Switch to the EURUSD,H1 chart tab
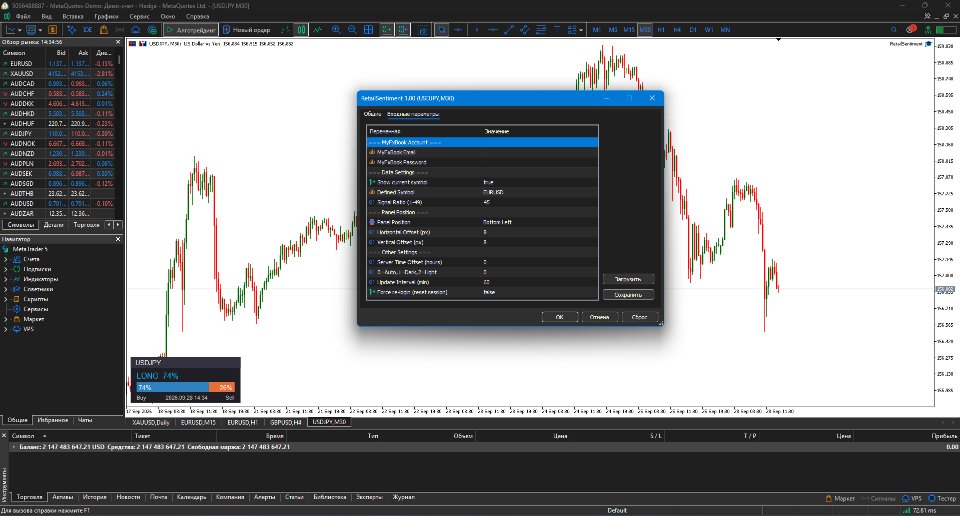Image resolution: width=960 pixels, height=516 pixels. [242, 422]
